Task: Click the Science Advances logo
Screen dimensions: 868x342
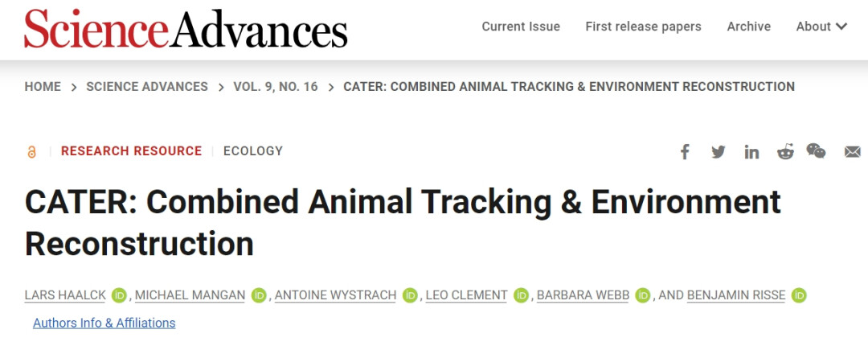Action: pyautogui.click(x=186, y=28)
